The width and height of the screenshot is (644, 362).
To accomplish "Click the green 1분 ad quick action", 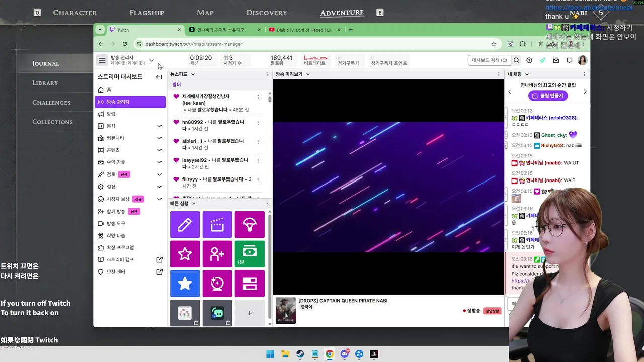I will [x=250, y=254].
